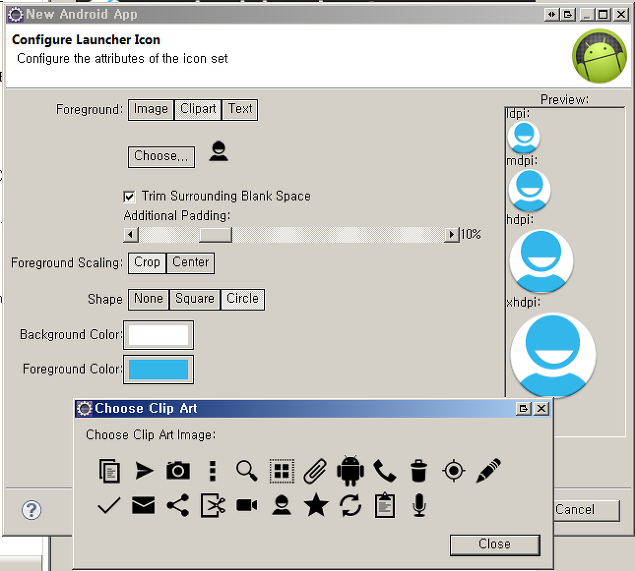Select the magnifying glass search clip art
Image resolution: width=635 pixels, height=571 pixels.
(247, 471)
